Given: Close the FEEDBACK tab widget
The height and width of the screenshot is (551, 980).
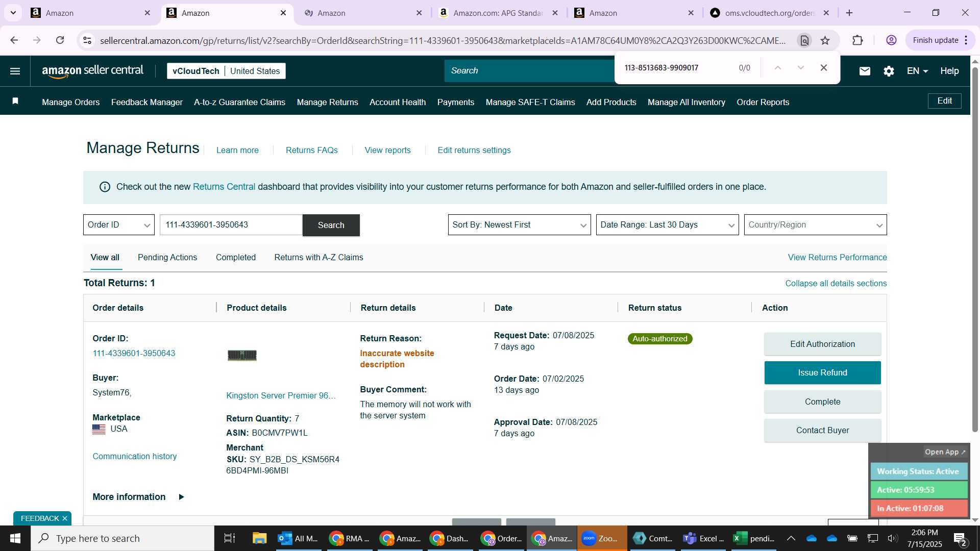Looking at the screenshot, I should click(65, 518).
